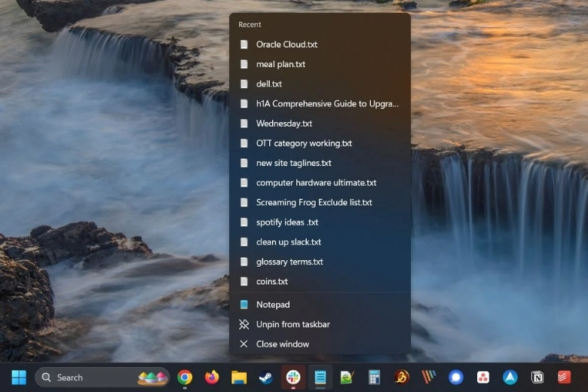The image size is (588, 392).
Task: Open the Windows Start menu
Action: 19,377
